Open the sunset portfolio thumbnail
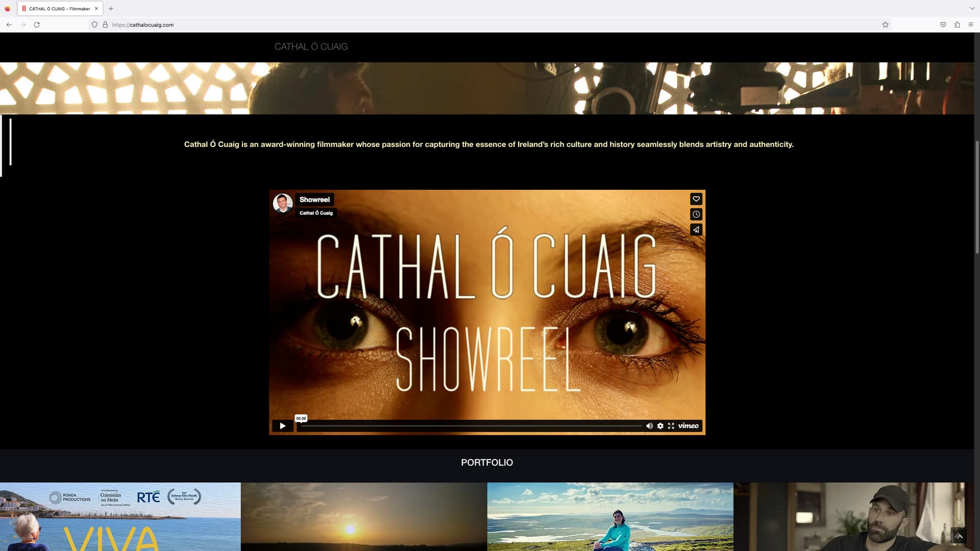 point(364,517)
